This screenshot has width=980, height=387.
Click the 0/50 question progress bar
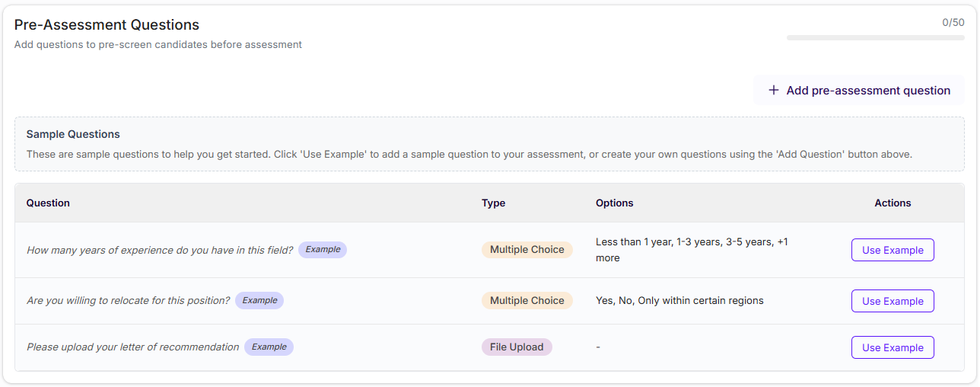875,37
